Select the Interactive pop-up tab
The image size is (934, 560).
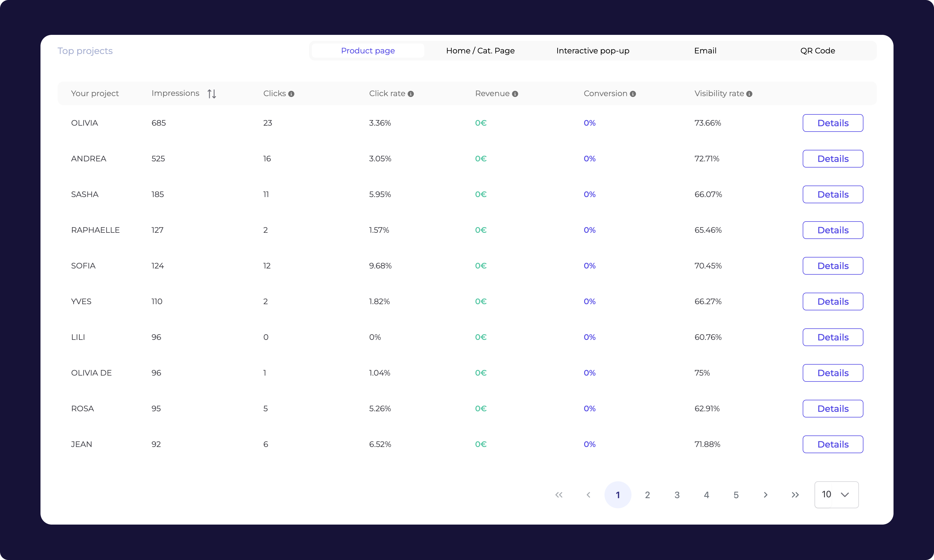point(592,51)
